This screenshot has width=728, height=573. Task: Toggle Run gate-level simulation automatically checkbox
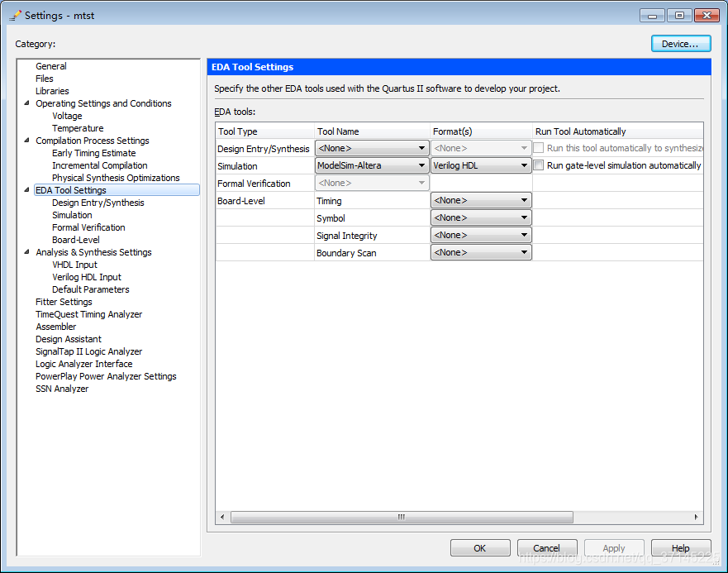[x=539, y=165]
